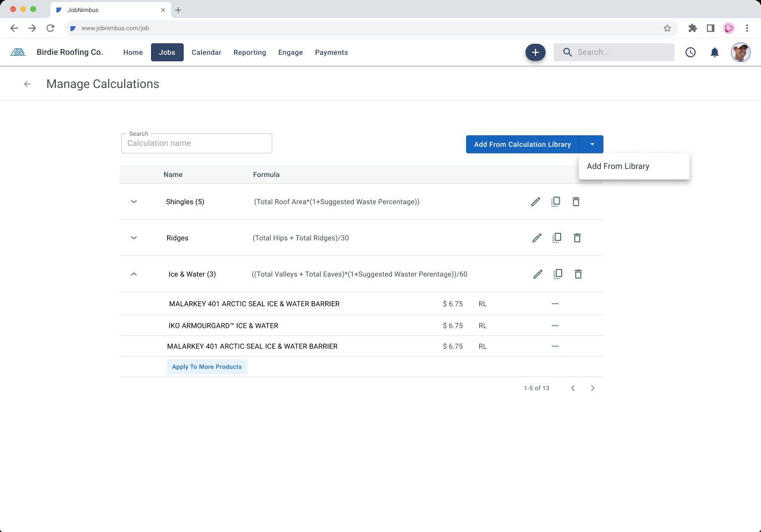
Task: Click the Birdie Roofing logo icon
Action: pyautogui.click(x=18, y=52)
